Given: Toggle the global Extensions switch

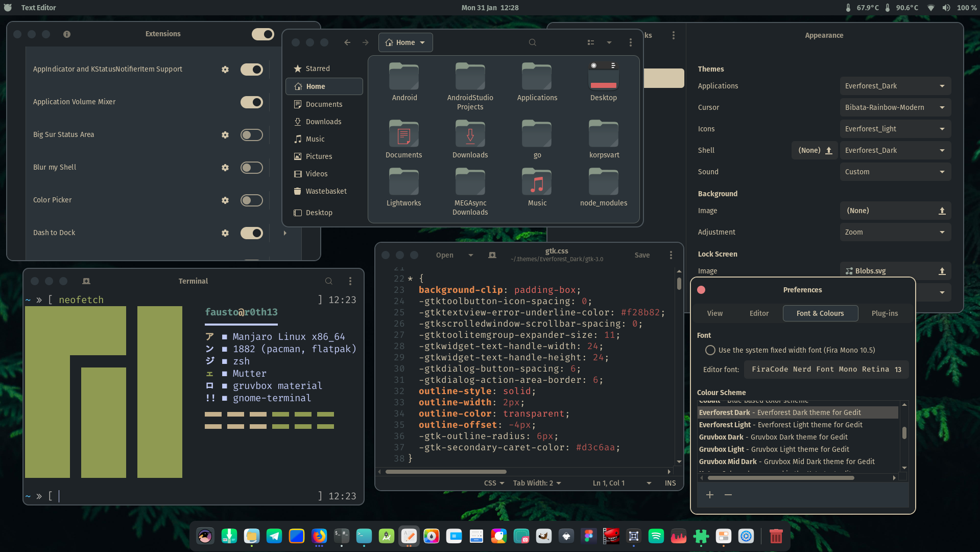Looking at the screenshot, I should pyautogui.click(x=263, y=34).
